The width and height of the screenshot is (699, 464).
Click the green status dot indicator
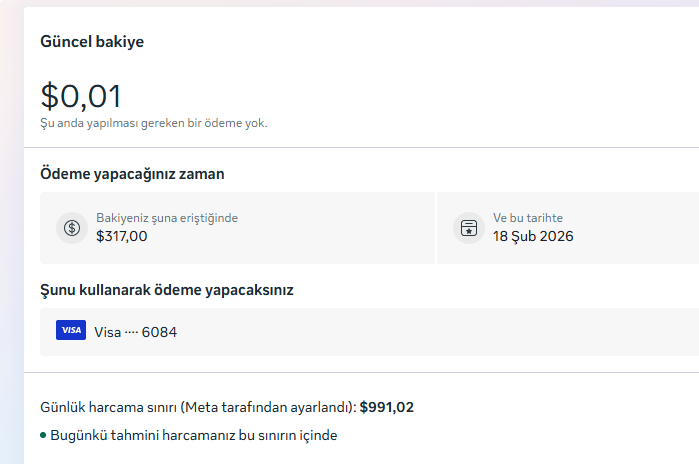point(43,435)
